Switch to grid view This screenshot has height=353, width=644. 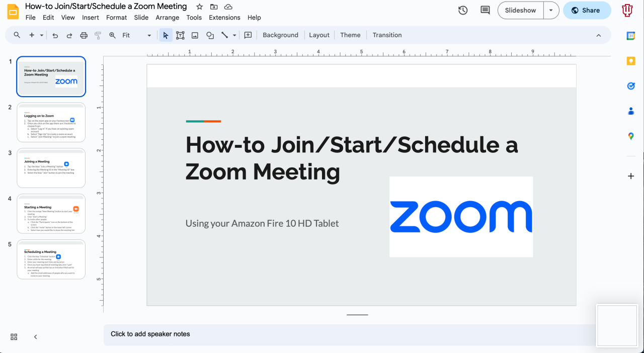point(14,337)
